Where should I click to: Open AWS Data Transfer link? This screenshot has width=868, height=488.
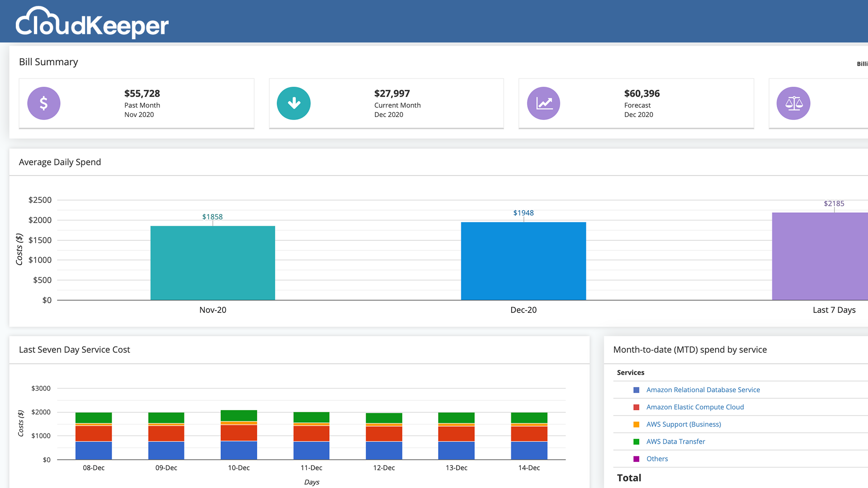click(675, 441)
